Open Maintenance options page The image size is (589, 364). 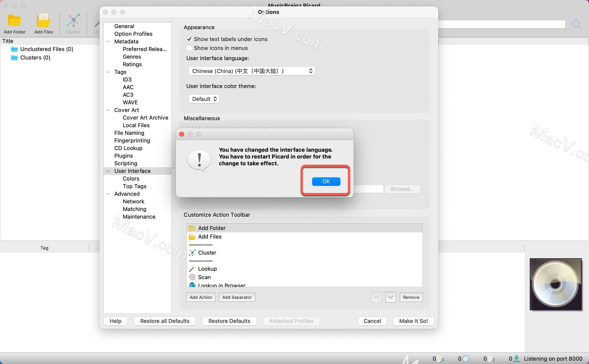(x=139, y=217)
